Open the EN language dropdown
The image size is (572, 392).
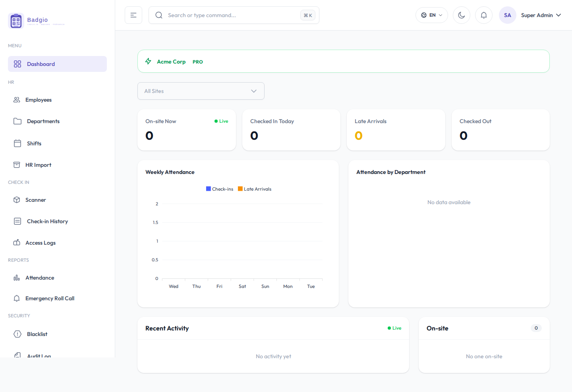(x=432, y=15)
